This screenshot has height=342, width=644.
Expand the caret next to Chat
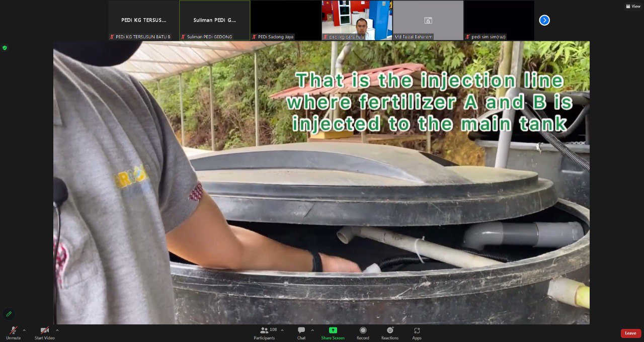(312, 330)
